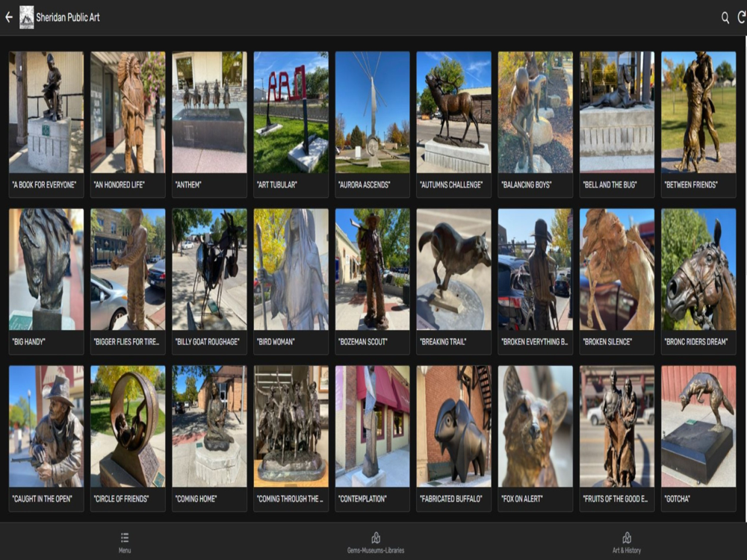
Task: Click the "A BOOK FOR EVERYONE" caption
Action: pos(44,184)
